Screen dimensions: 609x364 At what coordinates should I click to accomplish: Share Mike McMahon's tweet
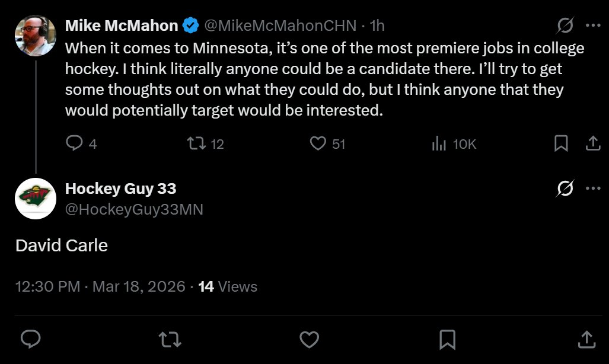592,143
